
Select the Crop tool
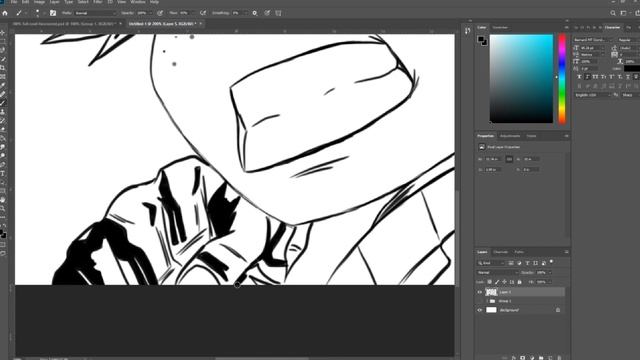point(3,68)
